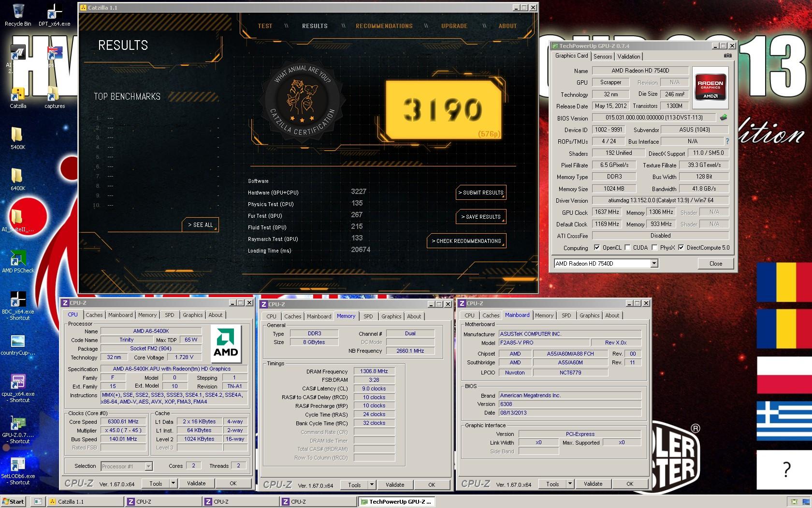This screenshot has width=812, height=508.
Task: Click the Core Speed 6300.61 MHz value
Action: point(123,422)
